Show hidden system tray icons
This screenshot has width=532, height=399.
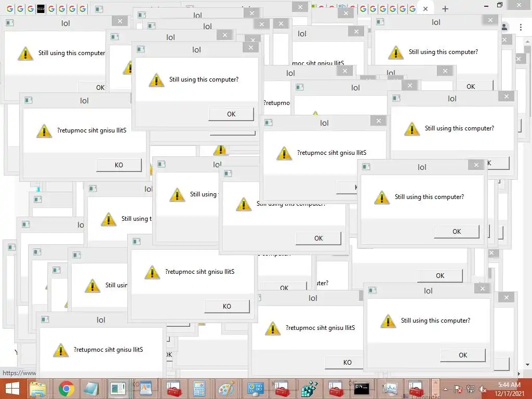(x=445, y=389)
